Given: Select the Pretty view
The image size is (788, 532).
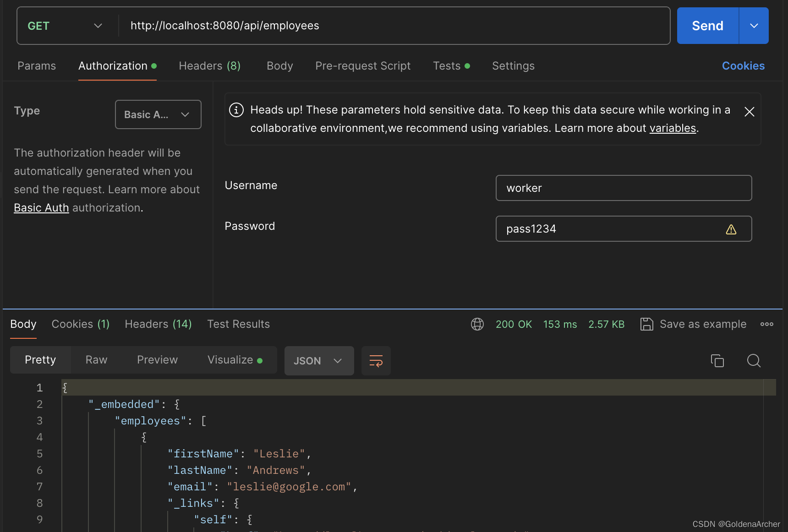Looking at the screenshot, I should 40,360.
